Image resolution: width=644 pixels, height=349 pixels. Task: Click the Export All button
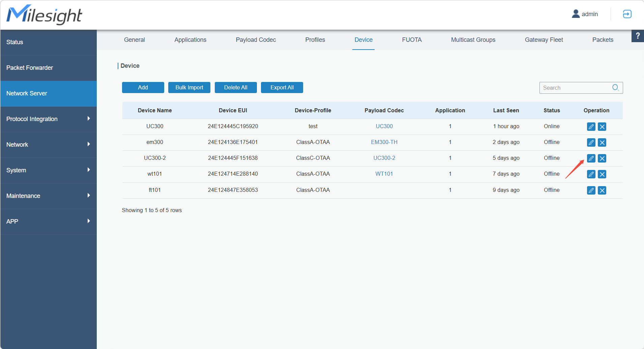(282, 87)
